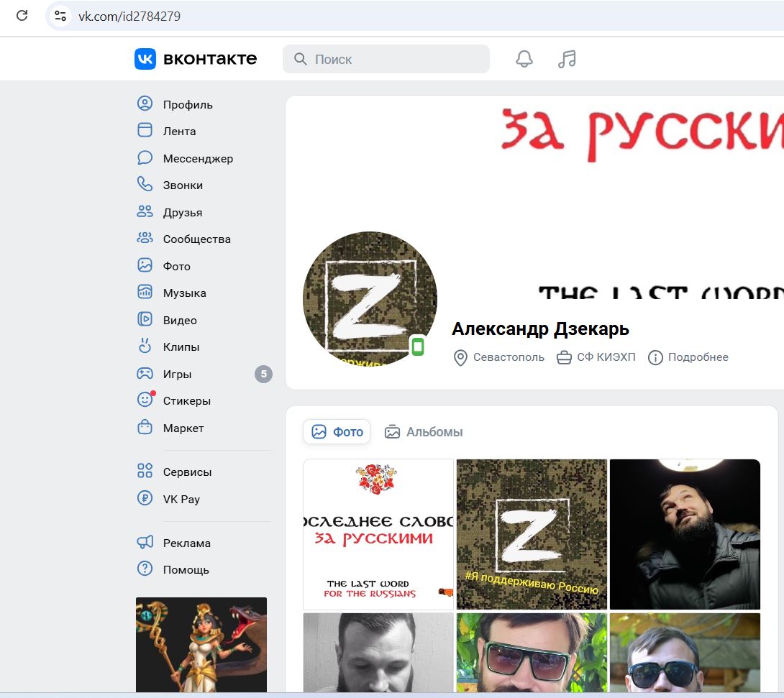784x698 pixels.
Task: Click the Реклама megaphone icon
Action: pos(145,542)
